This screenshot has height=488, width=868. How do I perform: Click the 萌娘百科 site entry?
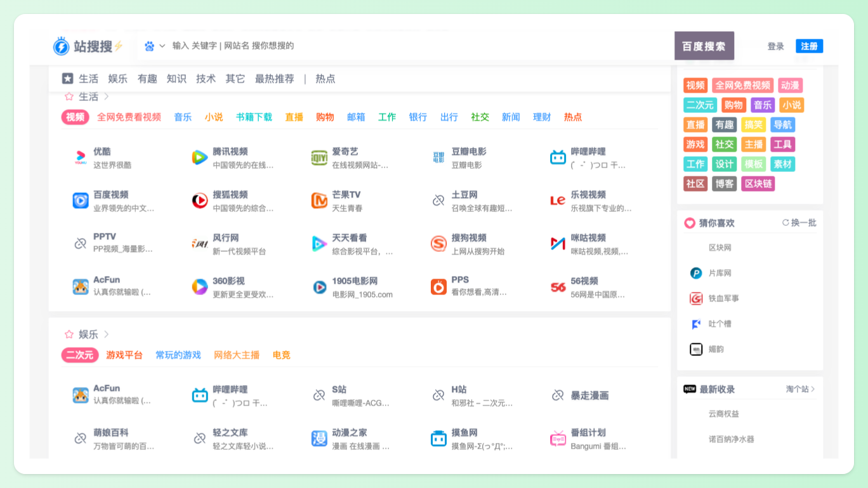coord(114,439)
